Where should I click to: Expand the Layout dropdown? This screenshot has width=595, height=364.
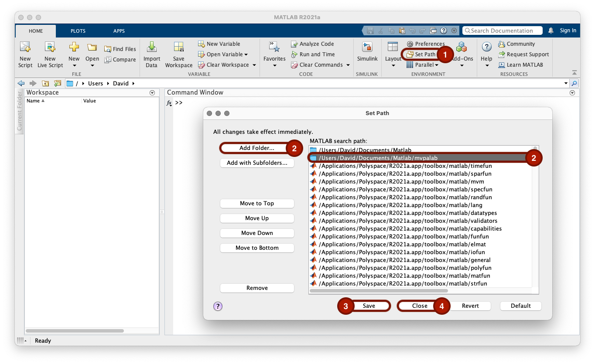[393, 66]
